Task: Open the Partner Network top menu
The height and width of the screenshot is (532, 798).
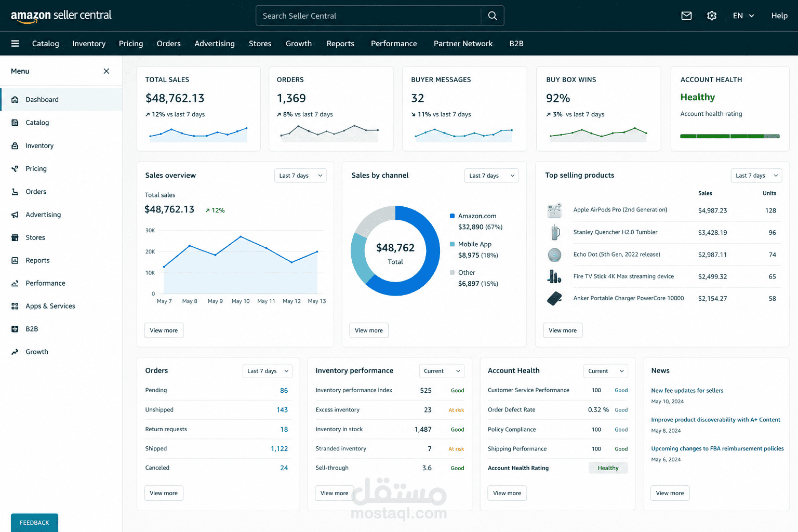Action: (463, 44)
